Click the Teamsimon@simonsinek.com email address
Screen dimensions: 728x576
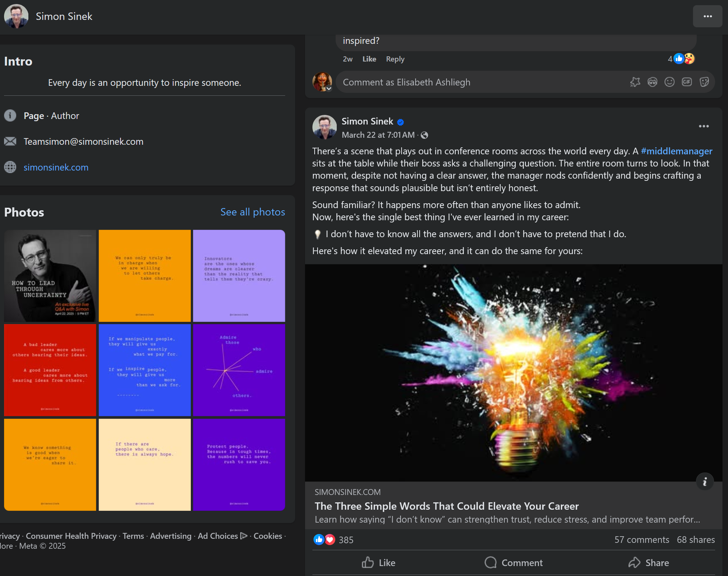[84, 141]
